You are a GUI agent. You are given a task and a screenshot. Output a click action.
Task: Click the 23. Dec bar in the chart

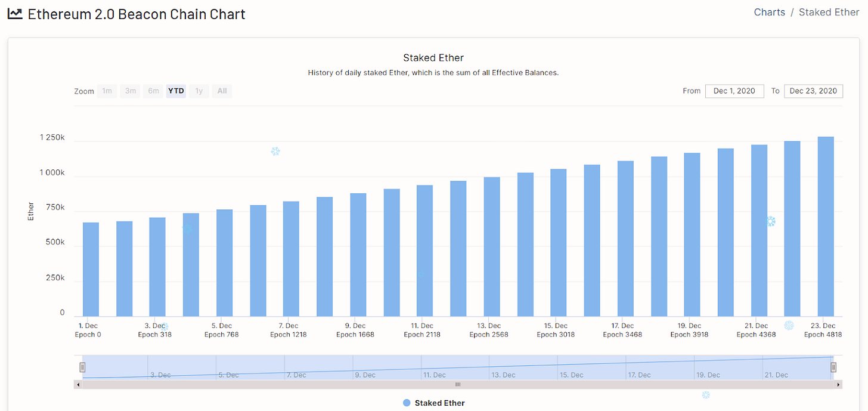826,227
